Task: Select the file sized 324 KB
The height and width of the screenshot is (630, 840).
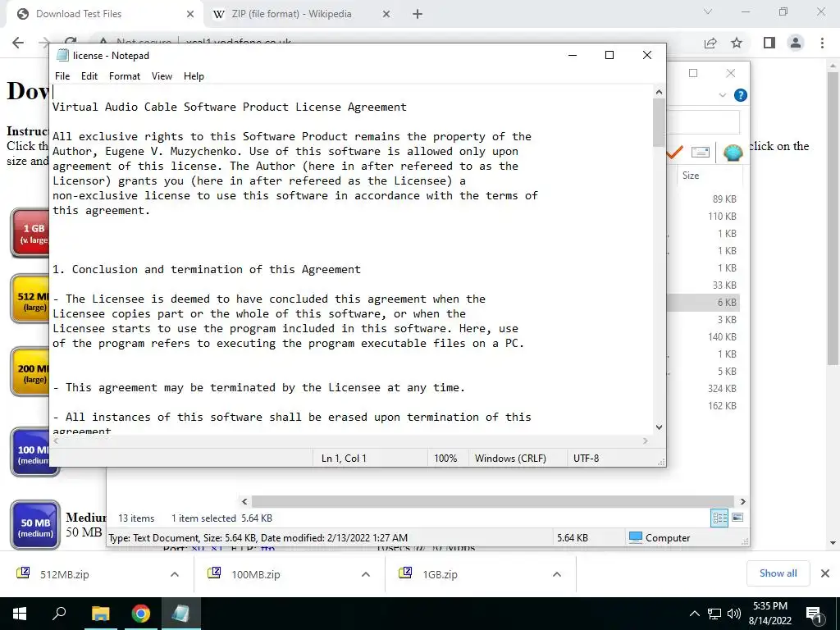Action: [722, 388]
